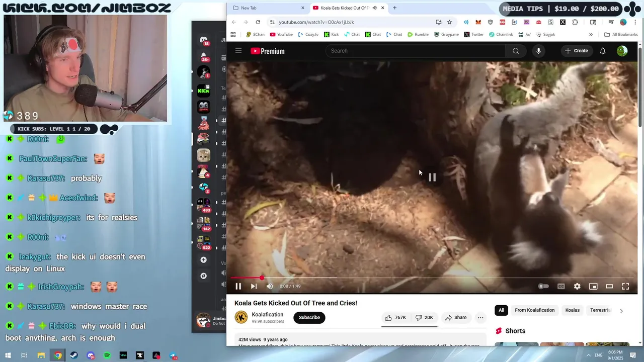
Task: Subscribe to the Koalafication channel
Action: tap(309, 318)
